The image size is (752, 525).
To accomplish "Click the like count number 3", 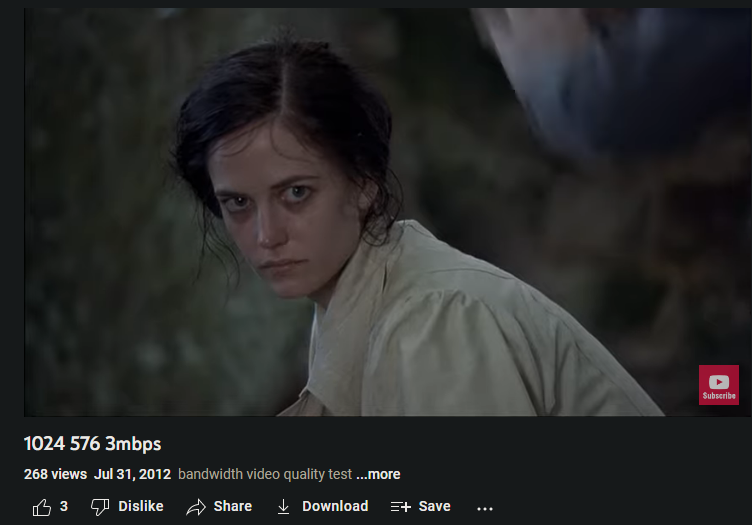I will 64,506.
